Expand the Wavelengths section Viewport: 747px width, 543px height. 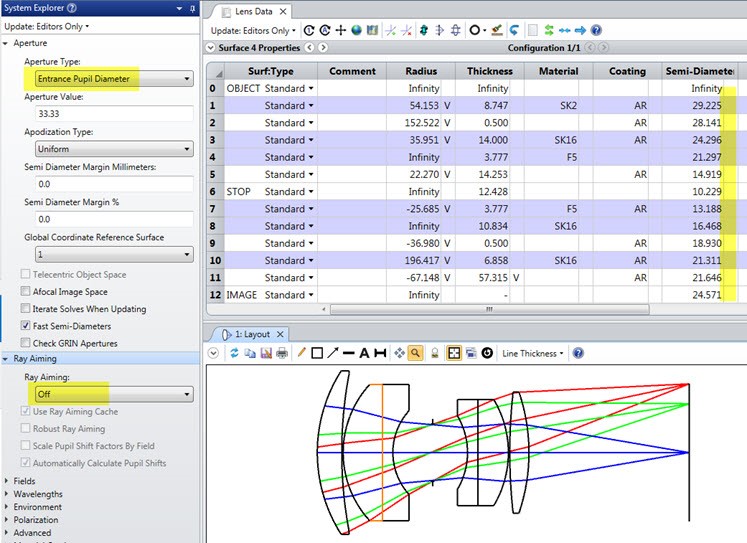(x=6, y=494)
